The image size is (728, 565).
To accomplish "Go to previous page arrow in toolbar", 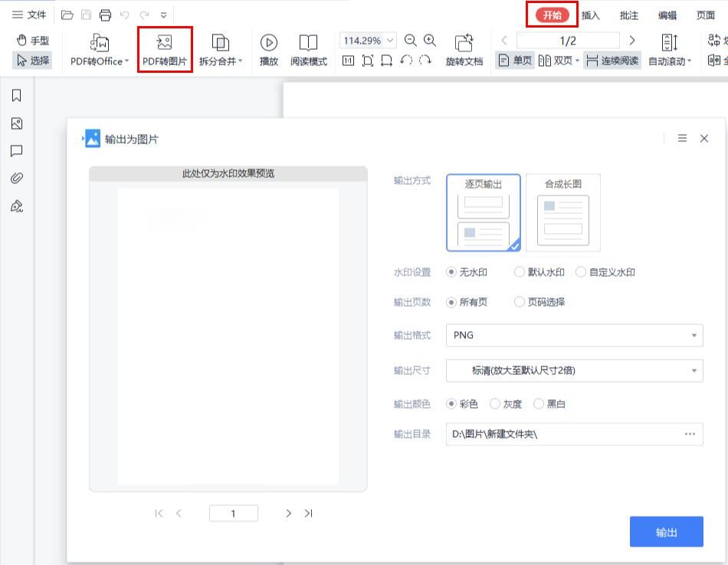I will pyautogui.click(x=505, y=41).
